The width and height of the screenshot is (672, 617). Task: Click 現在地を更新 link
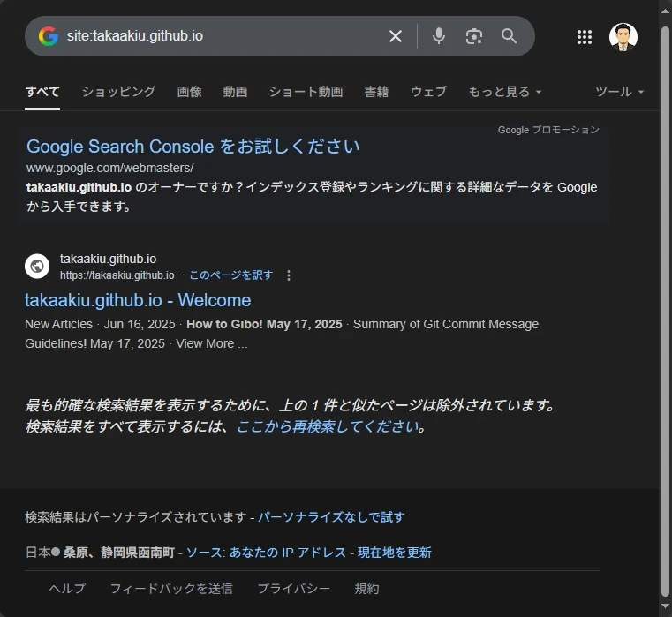coord(395,553)
